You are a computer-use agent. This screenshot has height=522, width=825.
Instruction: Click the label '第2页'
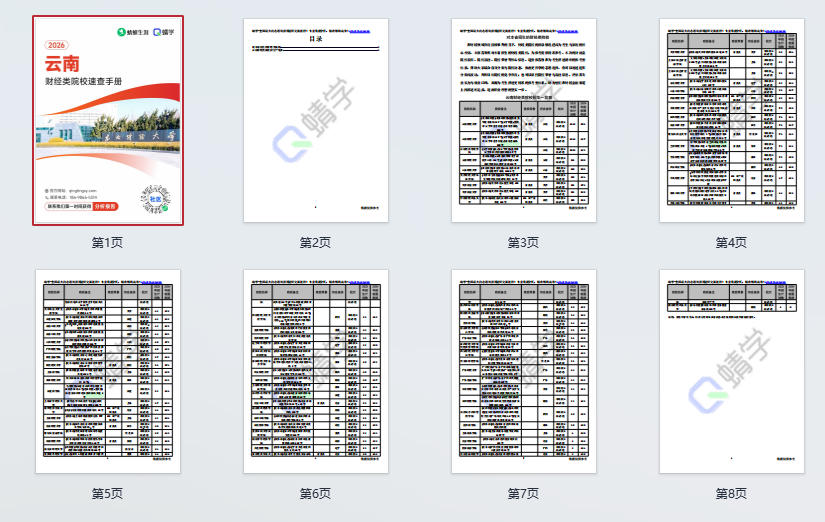315,243
